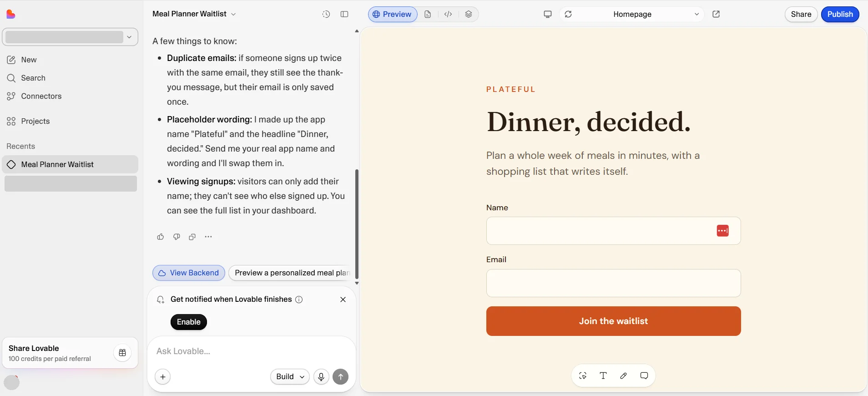The image size is (868, 396).
Task: Toggle the desktop device view icon
Action: click(548, 14)
